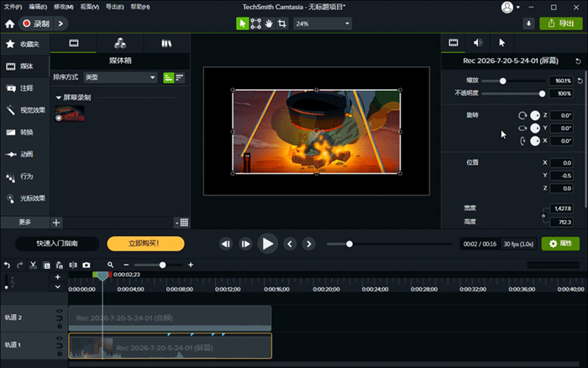Open the 导出(E) menu
Image resolution: width=588 pixels, height=368 pixels.
tap(114, 7)
